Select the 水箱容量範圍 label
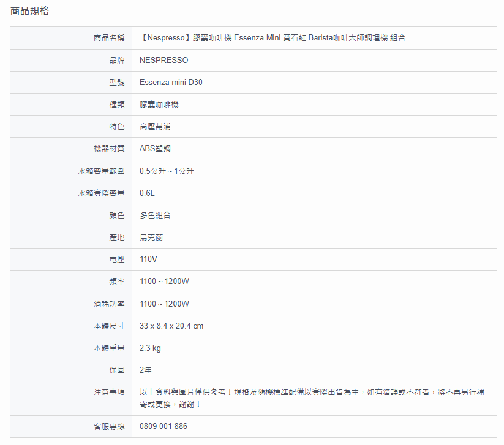Viewport: 504px width, 445px height. pos(101,171)
